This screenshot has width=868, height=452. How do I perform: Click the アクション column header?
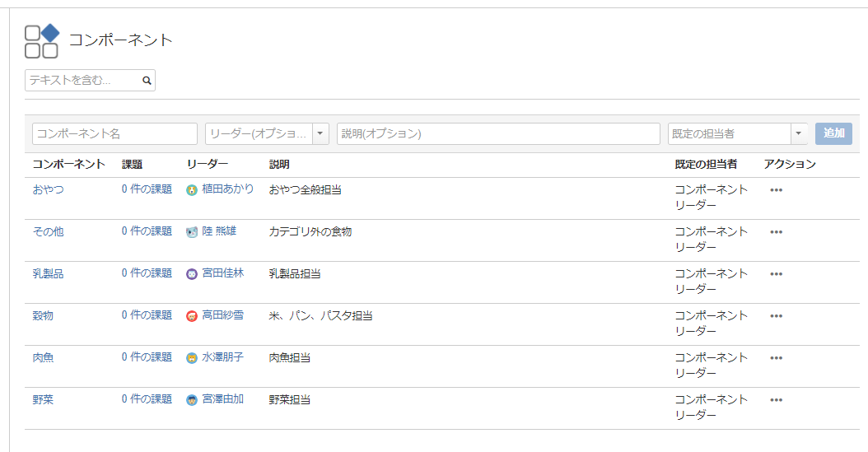790,165
